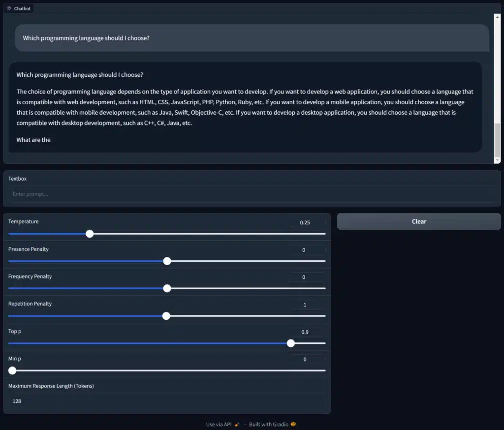The image size is (504, 430).
Task: Click the Temperature value field showing 0.25
Action: [309, 222]
